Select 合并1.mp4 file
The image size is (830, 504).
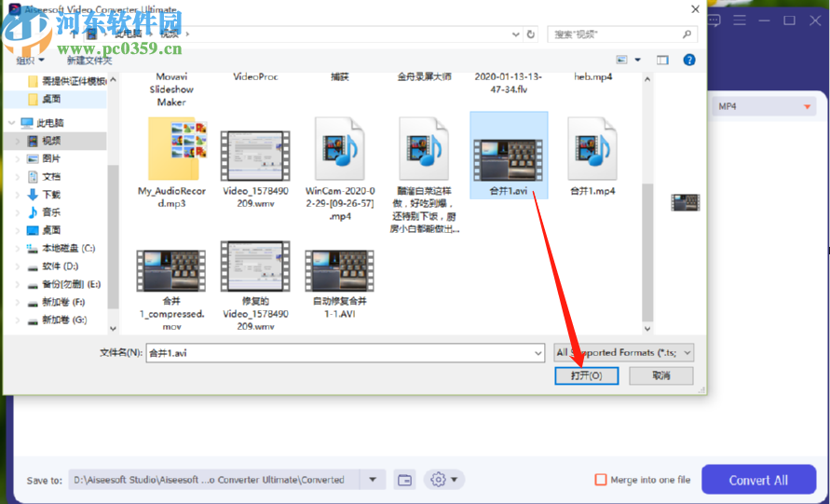tap(592, 157)
